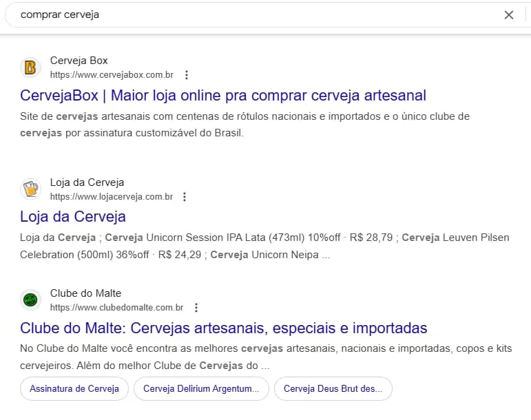This screenshot has height=420, width=531.
Task: Click the 'Loja da Cerveja' site name above URL
Action: [87, 182]
